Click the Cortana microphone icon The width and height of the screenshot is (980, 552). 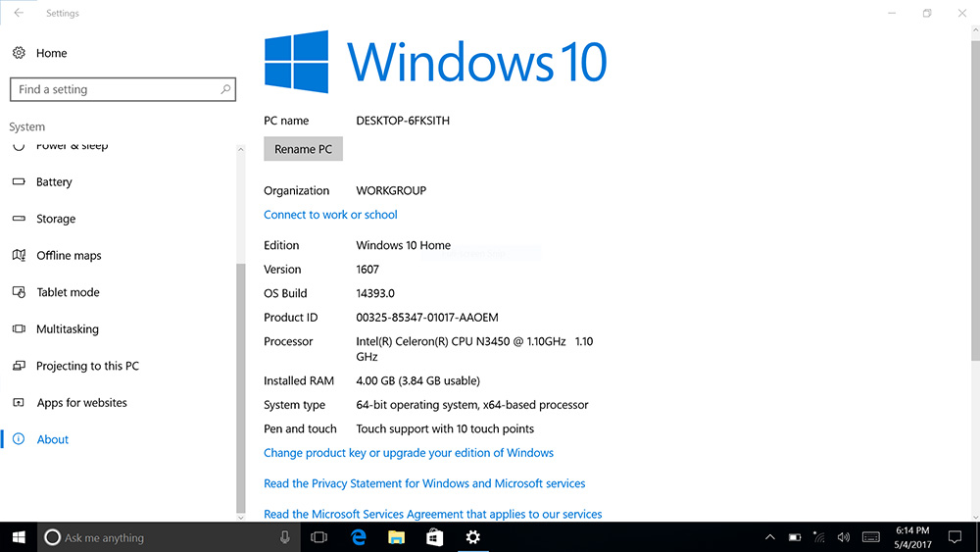[284, 537]
